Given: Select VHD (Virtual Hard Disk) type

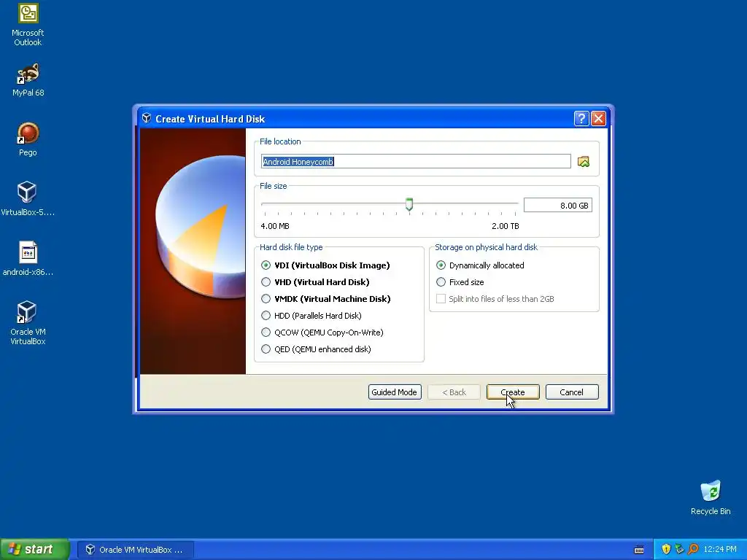Looking at the screenshot, I should (315, 282).
